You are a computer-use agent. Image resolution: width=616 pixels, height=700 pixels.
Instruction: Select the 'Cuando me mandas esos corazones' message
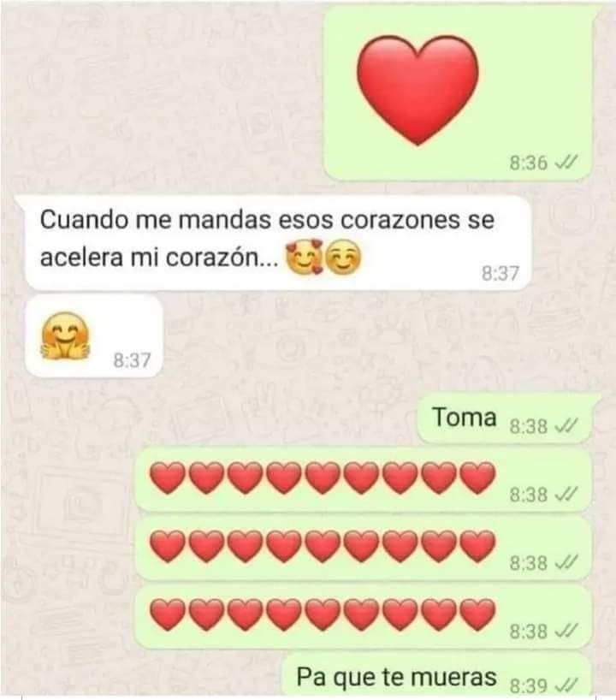pyautogui.click(x=278, y=242)
